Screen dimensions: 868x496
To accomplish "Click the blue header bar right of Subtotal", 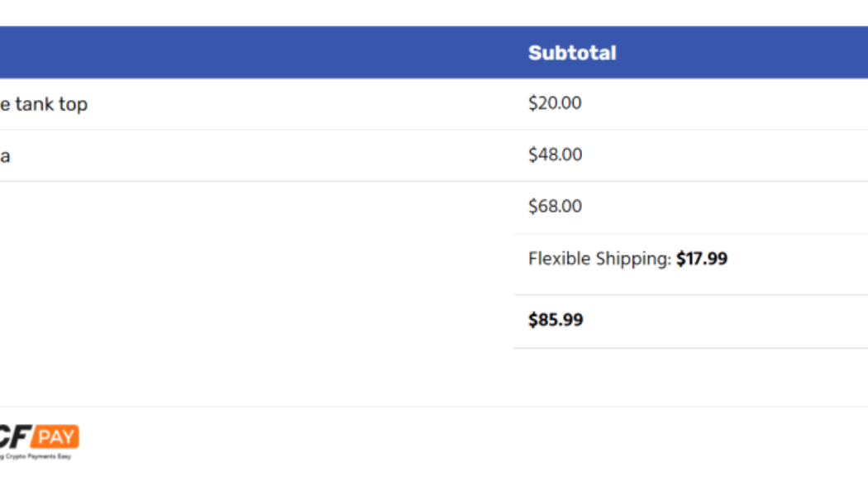I will (744, 53).
